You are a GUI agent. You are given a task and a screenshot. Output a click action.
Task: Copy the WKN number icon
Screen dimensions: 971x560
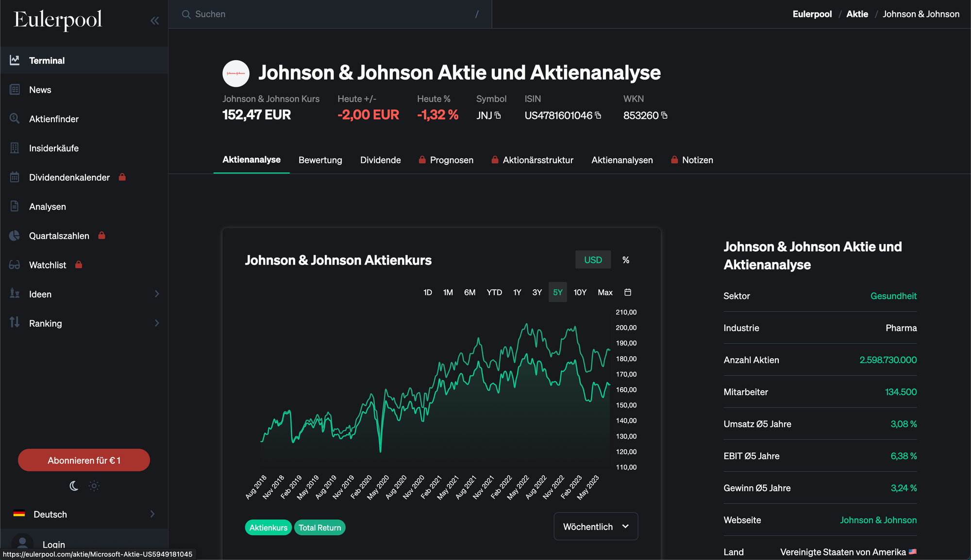(664, 115)
